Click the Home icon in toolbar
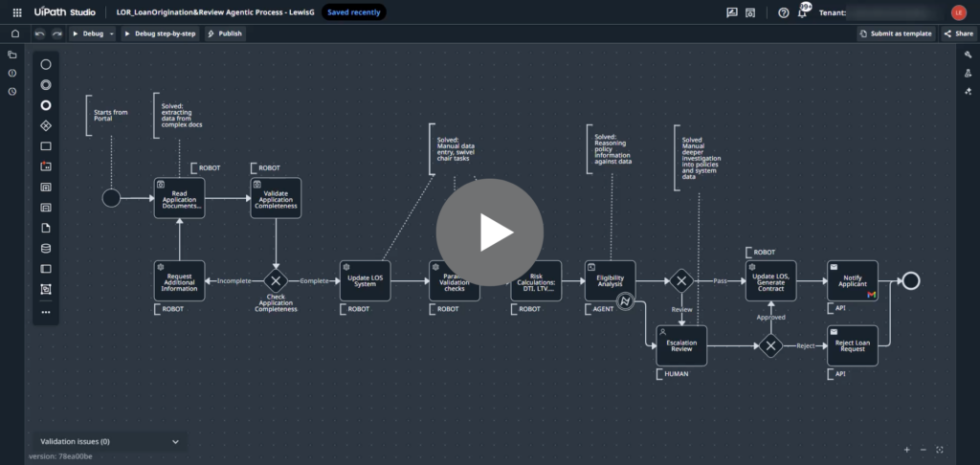 [x=14, y=33]
